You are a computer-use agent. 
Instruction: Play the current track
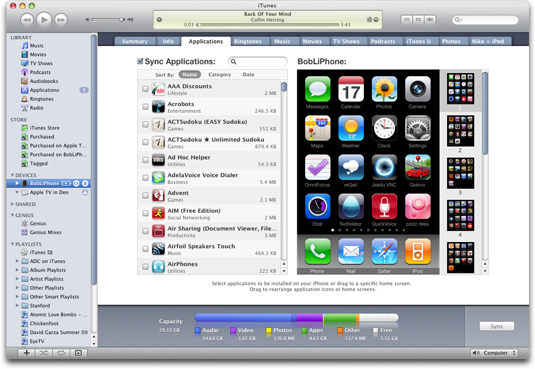44,20
